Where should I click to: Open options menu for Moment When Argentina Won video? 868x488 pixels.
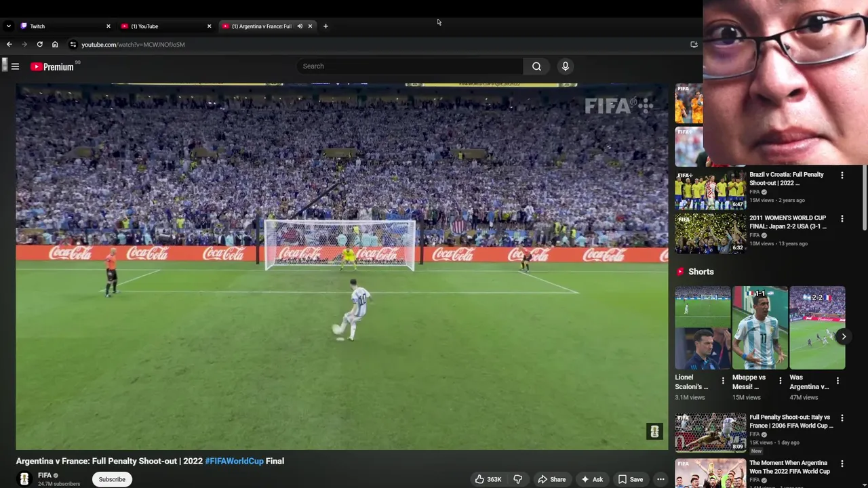[842, 464]
